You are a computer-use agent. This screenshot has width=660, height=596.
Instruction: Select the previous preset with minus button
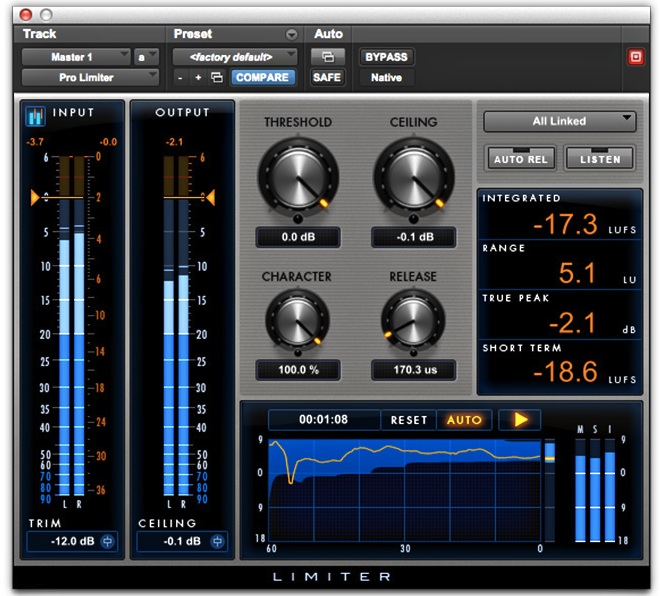tap(180, 78)
